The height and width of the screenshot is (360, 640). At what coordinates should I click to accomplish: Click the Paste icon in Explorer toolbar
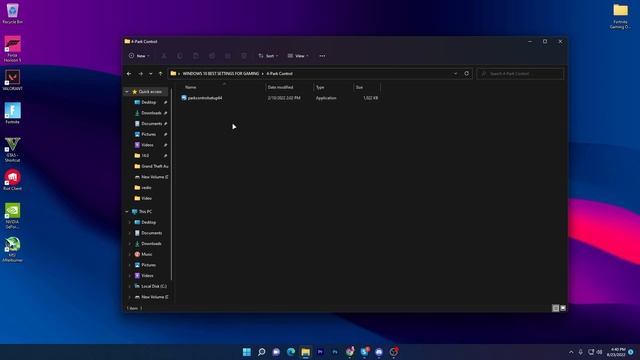[x=196, y=56]
